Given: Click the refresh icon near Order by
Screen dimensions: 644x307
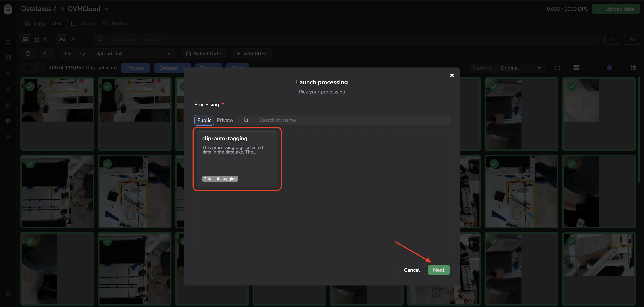Looking at the screenshot, I should coord(28,53).
